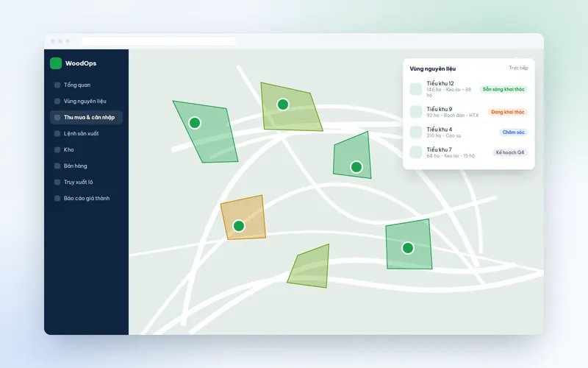Open Báo cáo giá thành report
This screenshot has width=588, height=368.
tap(86, 198)
